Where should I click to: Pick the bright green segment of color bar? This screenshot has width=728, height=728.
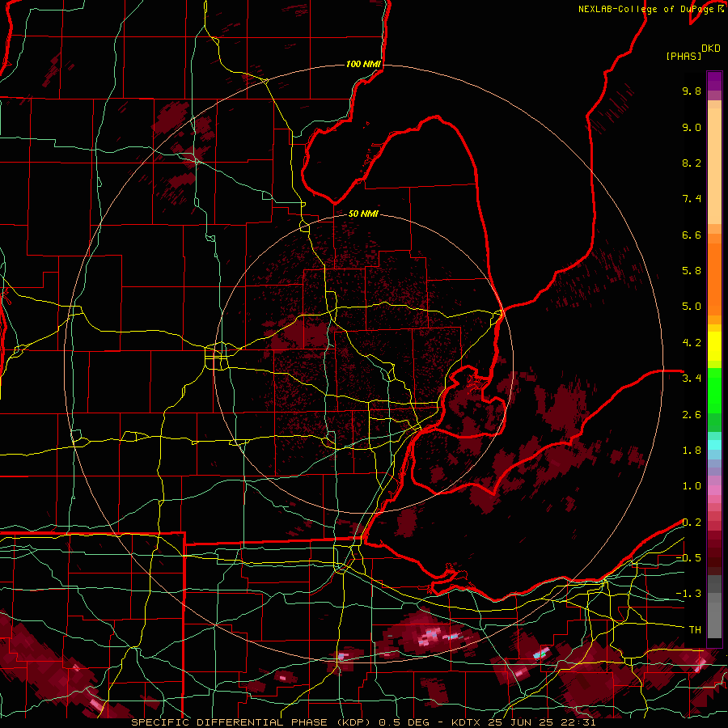(x=714, y=390)
